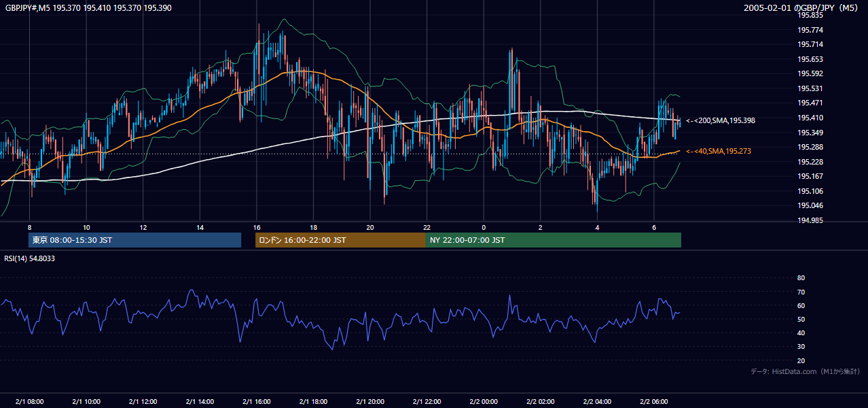Select the Tokyo 08:00-15:30 JST session bar
The height and width of the screenshot is (408, 868).
click(134, 240)
